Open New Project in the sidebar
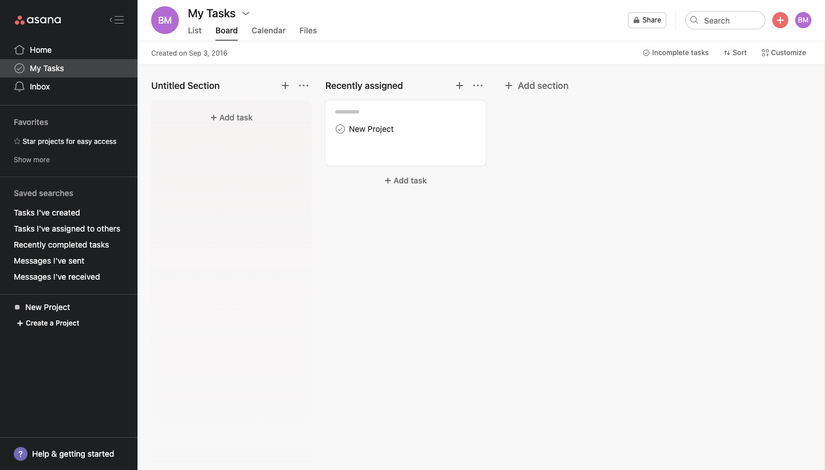The image size is (825, 470). [x=42, y=307]
